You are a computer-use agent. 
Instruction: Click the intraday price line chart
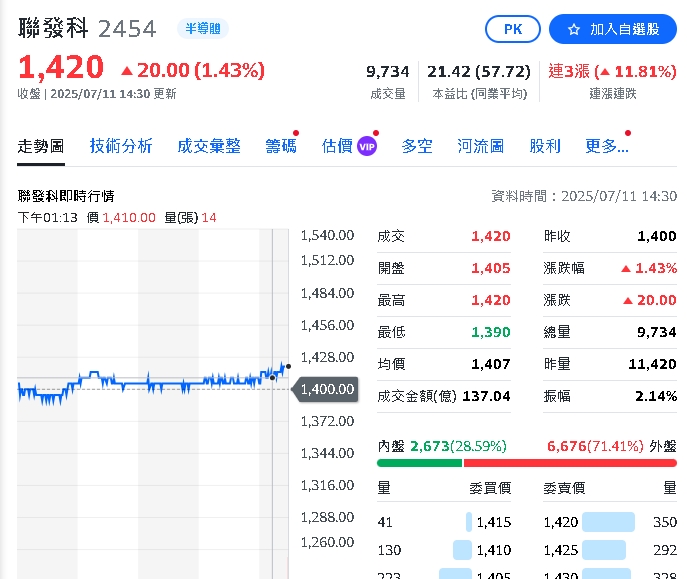point(153,385)
